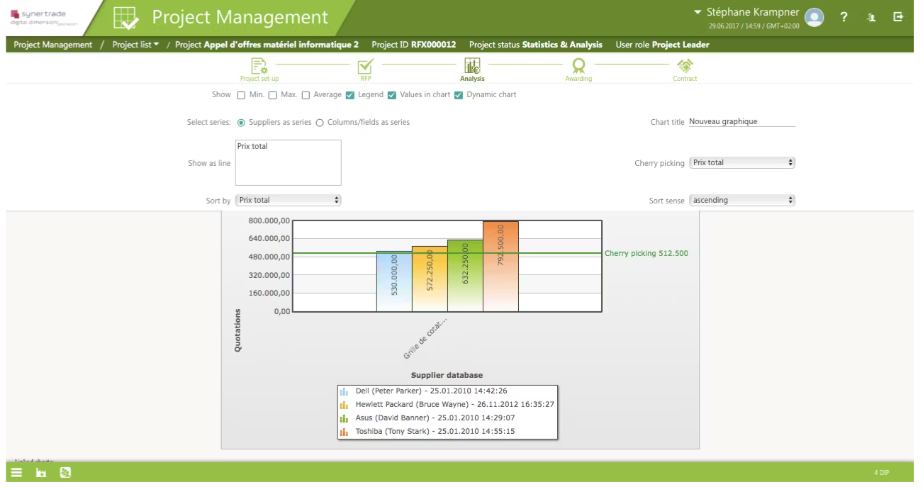Click the Project Management breadcrumb link

point(53,44)
